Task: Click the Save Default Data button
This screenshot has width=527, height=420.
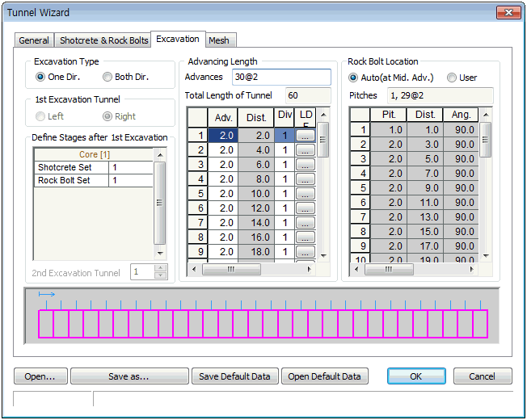Action: coord(235,376)
